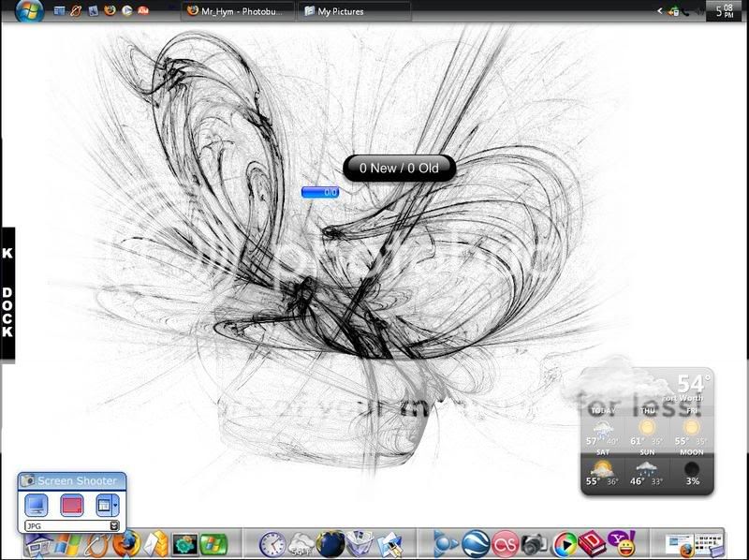This screenshot has width=749, height=560.
Task: Switch to Mr_Hym Photobucket taskbar window
Action: [238, 11]
